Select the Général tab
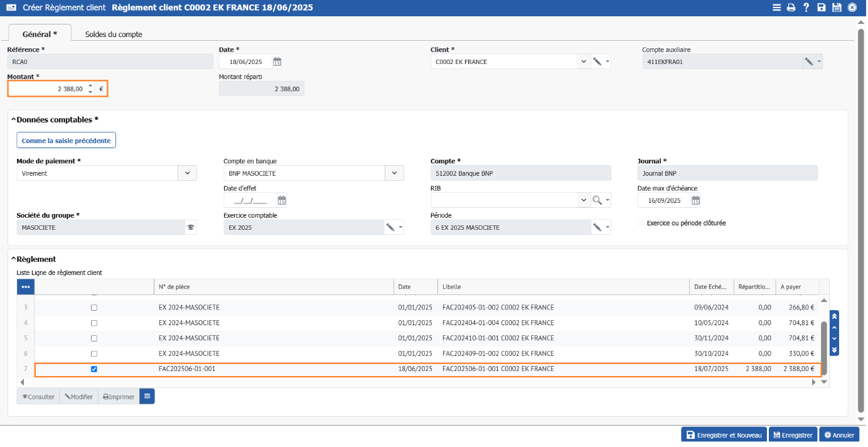Image resolution: width=868 pixels, height=447 pixels. pyautogui.click(x=40, y=34)
